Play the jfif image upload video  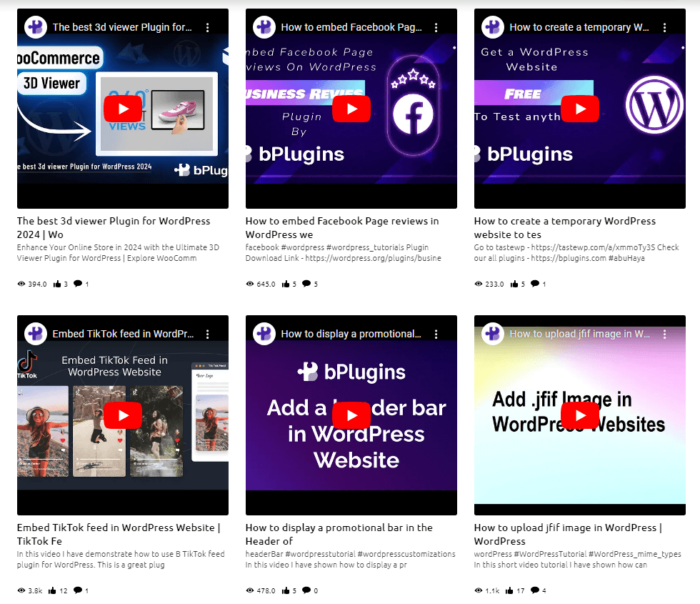tap(580, 415)
